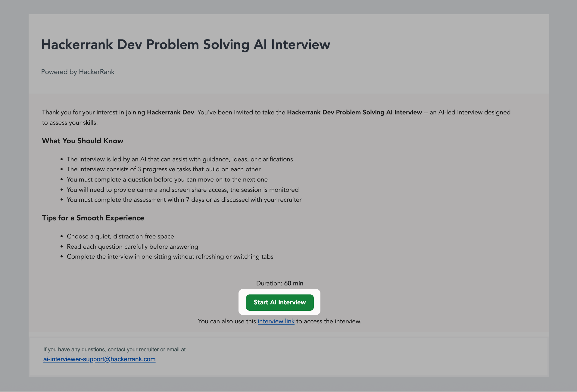This screenshot has width=577, height=392.
Task: Click the What You Should Know heading
Action: [x=83, y=141]
